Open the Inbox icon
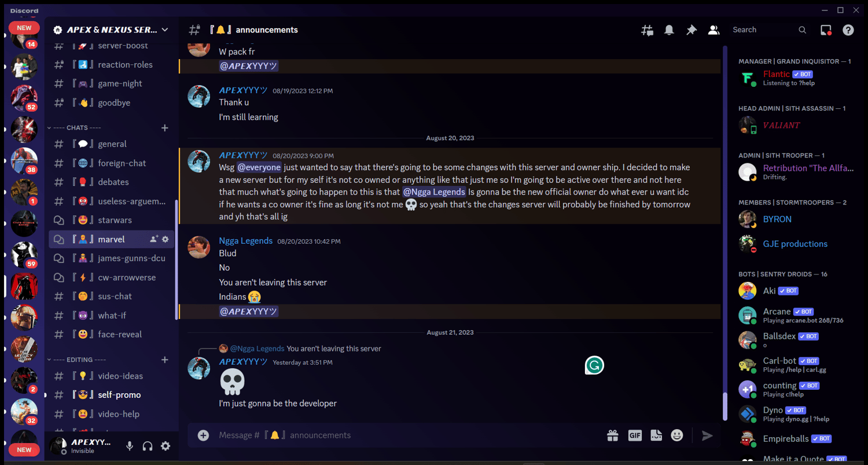Image resolution: width=868 pixels, height=465 pixels. [826, 30]
